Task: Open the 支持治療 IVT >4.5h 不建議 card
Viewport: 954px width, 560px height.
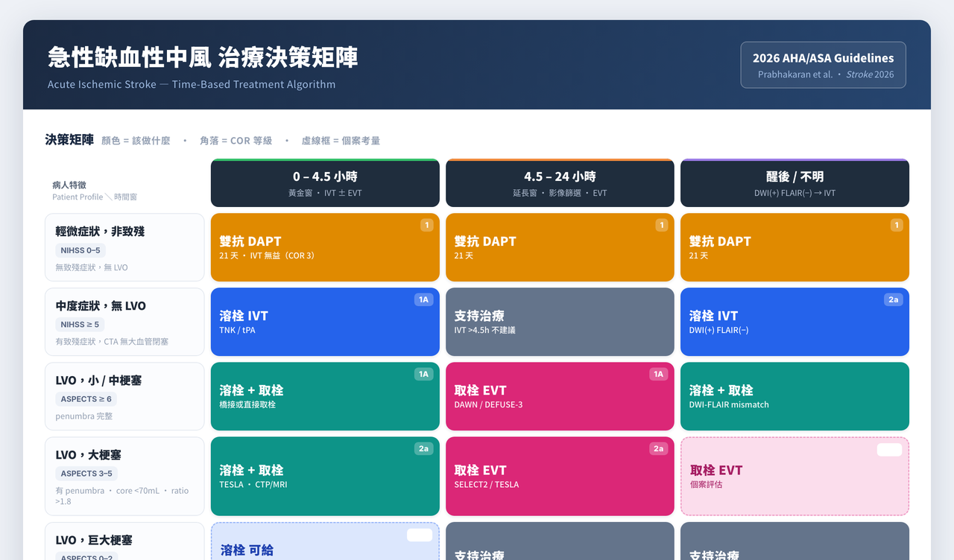Action: tap(560, 322)
